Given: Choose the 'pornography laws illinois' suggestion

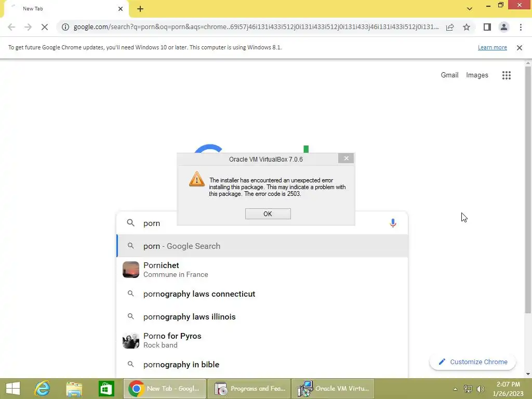Looking at the screenshot, I should tap(262, 316).
